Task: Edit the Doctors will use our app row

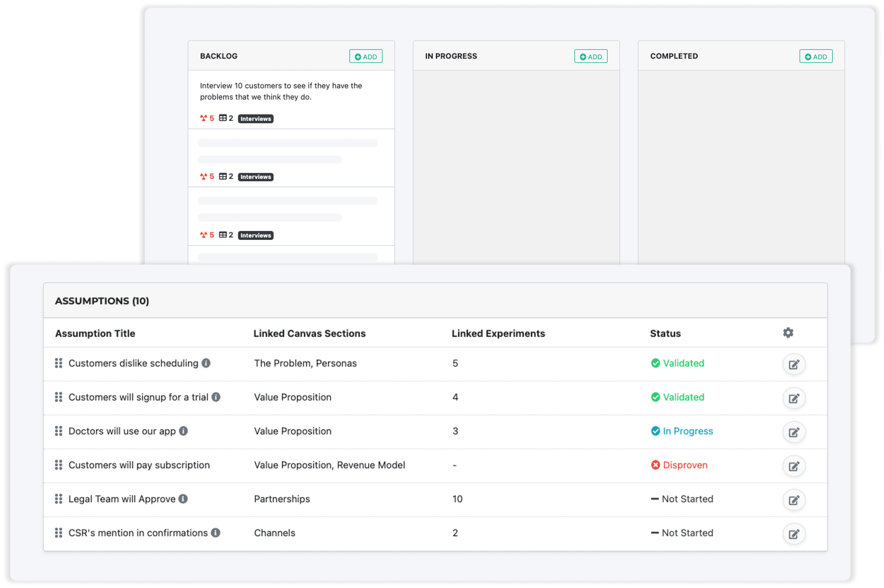Action: (794, 432)
